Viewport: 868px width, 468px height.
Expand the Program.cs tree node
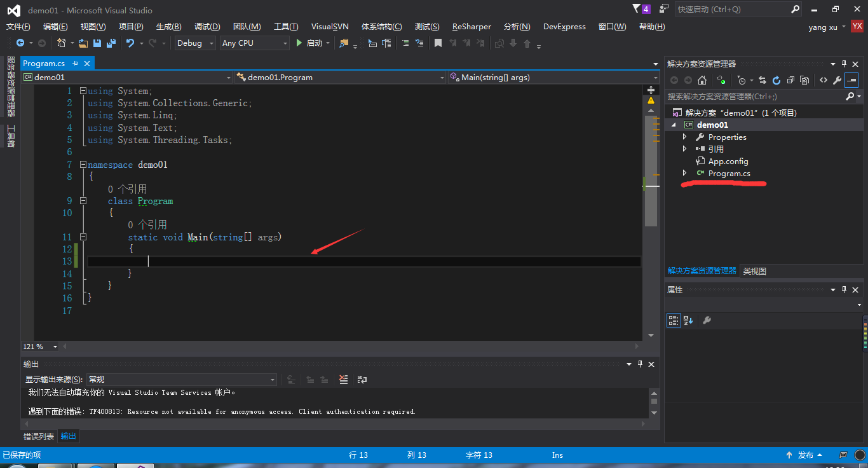(684, 173)
